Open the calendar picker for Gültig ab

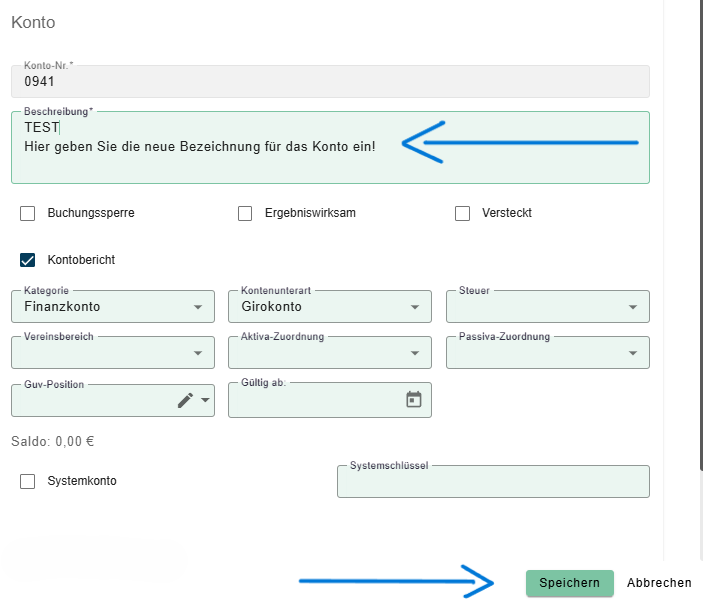[x=414, y=399]
